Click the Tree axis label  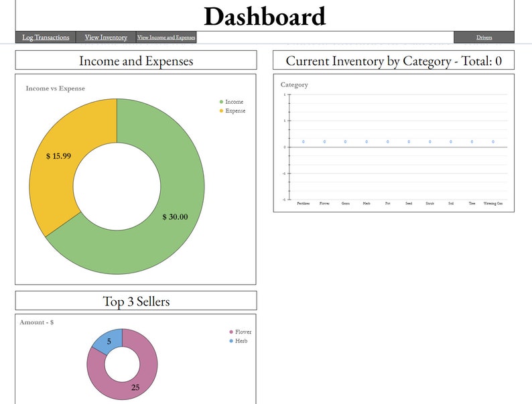472,203
